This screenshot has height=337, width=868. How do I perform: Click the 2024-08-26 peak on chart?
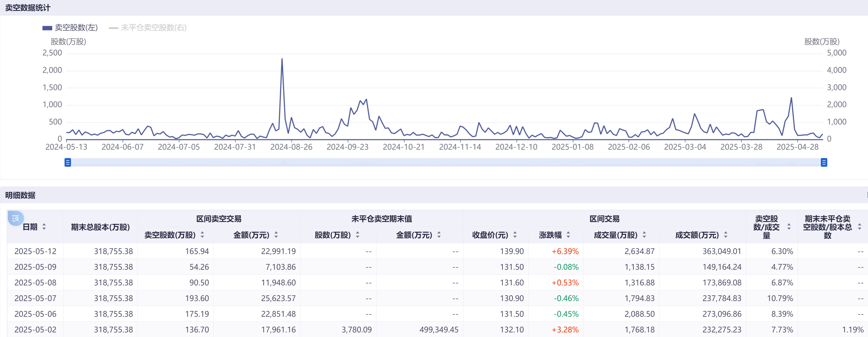pos(282,59)
